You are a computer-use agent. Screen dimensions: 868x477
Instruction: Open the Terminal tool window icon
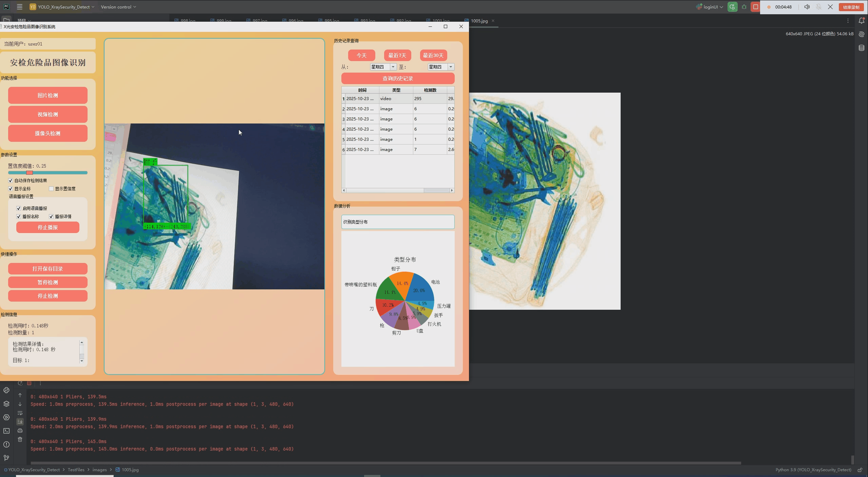(x=6, y=431)
